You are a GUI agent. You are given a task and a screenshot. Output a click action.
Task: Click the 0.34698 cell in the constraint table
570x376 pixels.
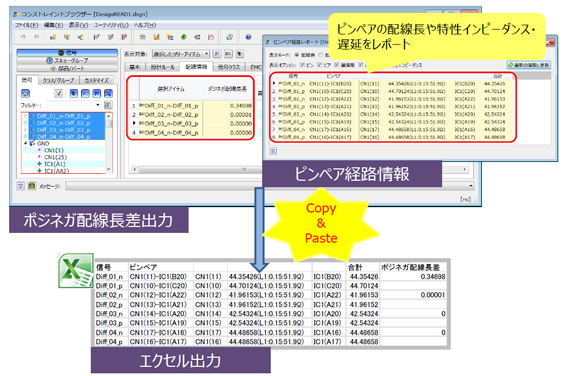[x=228, y=105]
